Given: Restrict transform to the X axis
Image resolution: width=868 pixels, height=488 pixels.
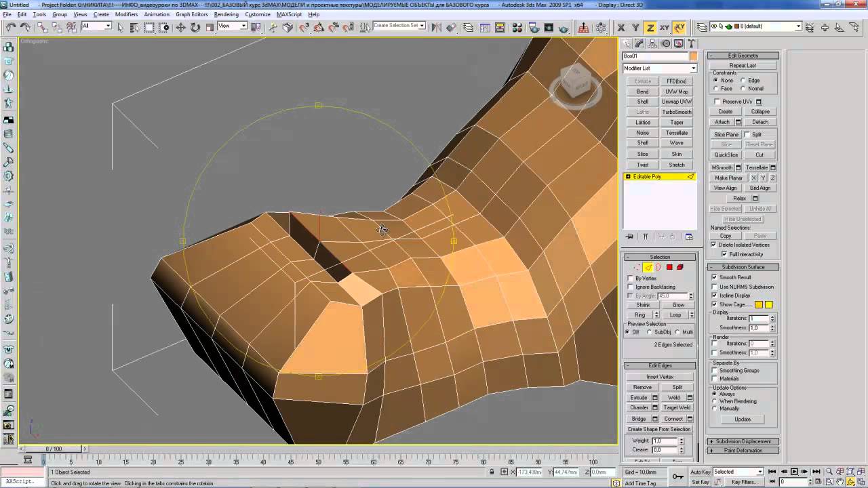Looking at the screenshot, I should pyautogui.click(x=621, y=27).
